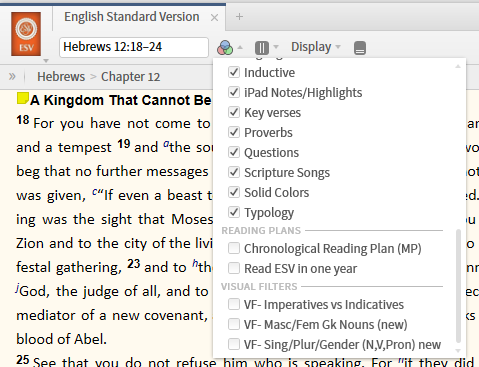This screenshot has height=367, width=479.
Task: Open footnote c before 'If even a beast'
Action: tap(95, 191)
